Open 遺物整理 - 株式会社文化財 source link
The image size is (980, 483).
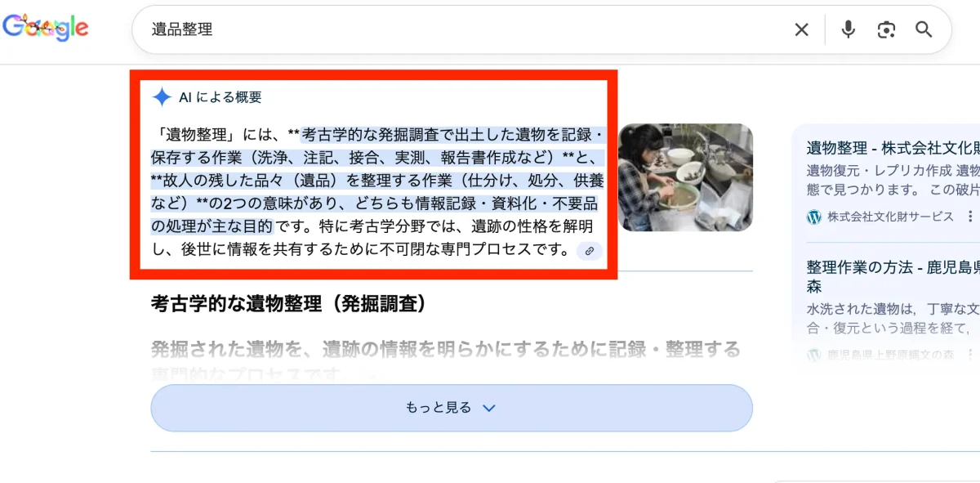click(x=893, y=148)
